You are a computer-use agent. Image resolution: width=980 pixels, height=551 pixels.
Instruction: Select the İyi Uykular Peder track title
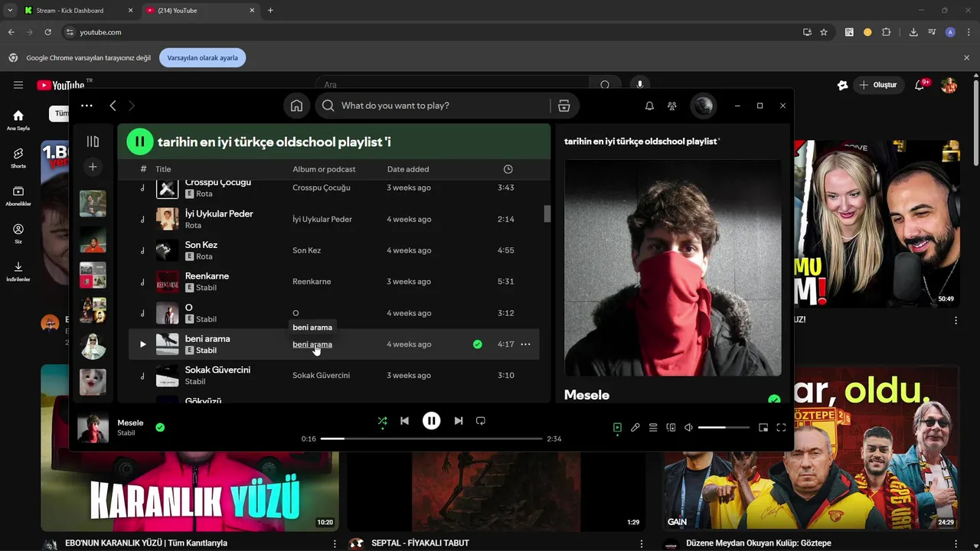click(219, 214)
